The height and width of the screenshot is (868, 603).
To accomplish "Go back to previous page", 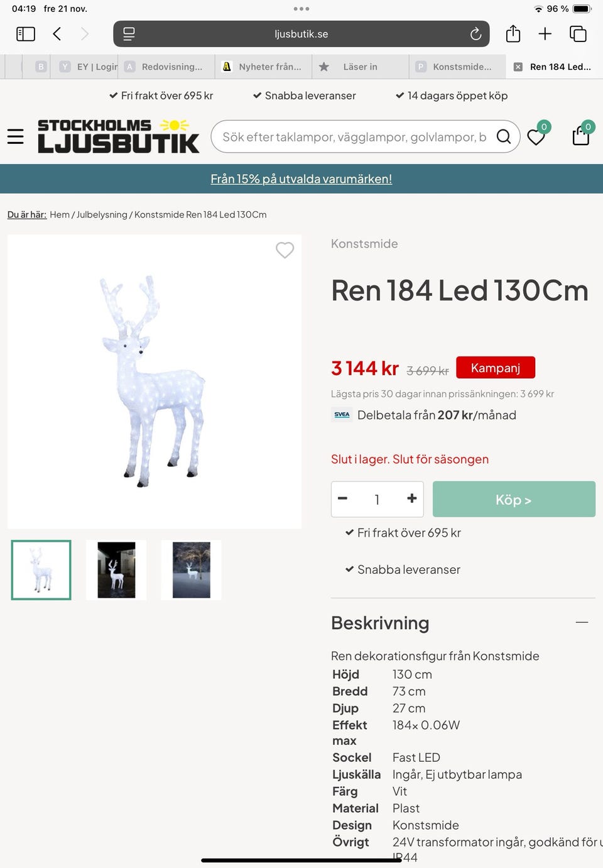I will coord(57,34).
